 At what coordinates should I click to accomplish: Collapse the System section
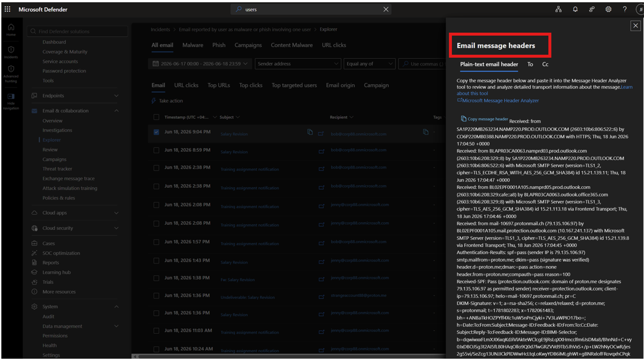pos(116,307)
